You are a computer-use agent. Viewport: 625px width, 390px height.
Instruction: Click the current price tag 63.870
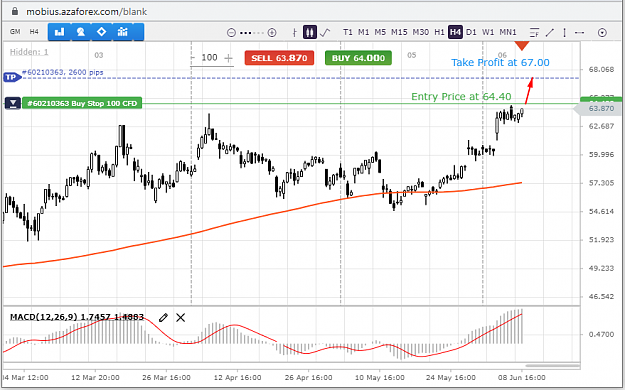597,108
